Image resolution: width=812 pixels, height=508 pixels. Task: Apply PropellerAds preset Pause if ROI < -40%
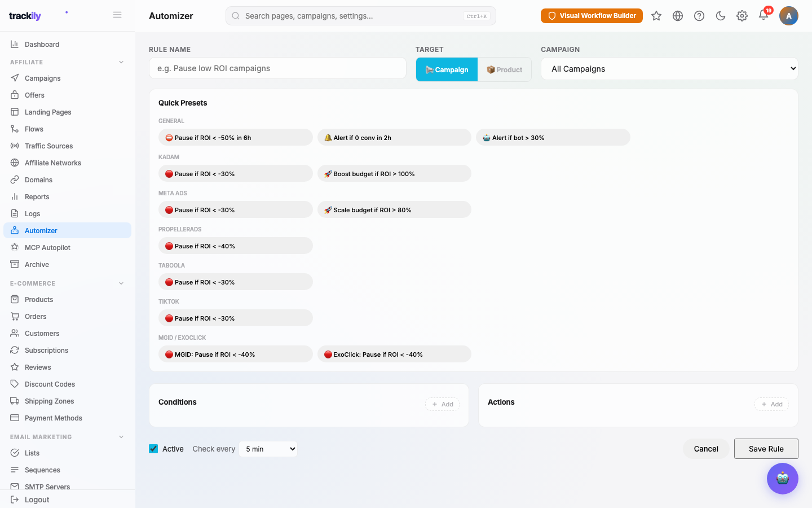[236, 246]
